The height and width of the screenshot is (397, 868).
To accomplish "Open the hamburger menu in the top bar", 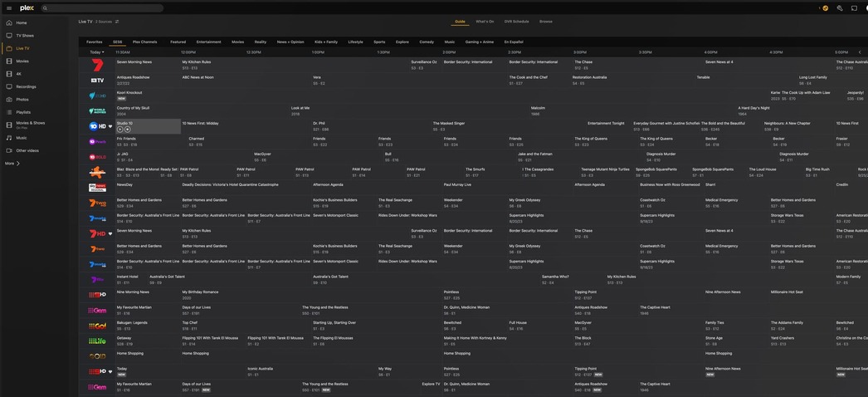I will click(9, 8).
